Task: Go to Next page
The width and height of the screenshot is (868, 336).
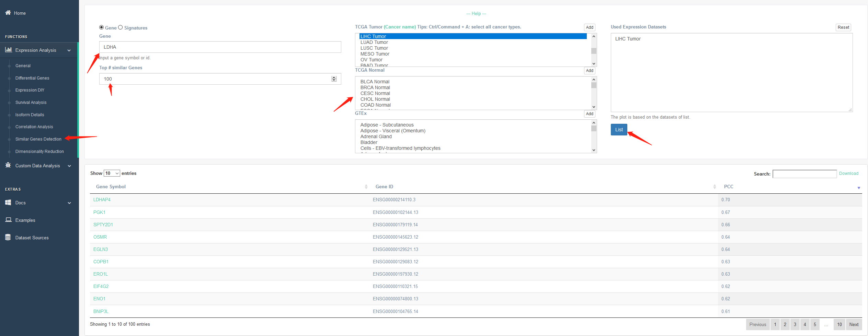Action: [854, 324]
